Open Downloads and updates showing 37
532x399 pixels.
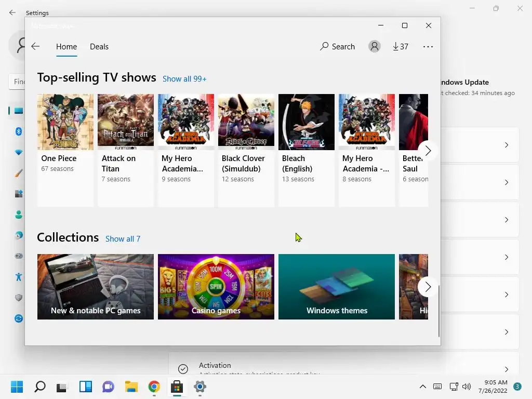click(401, 46)
